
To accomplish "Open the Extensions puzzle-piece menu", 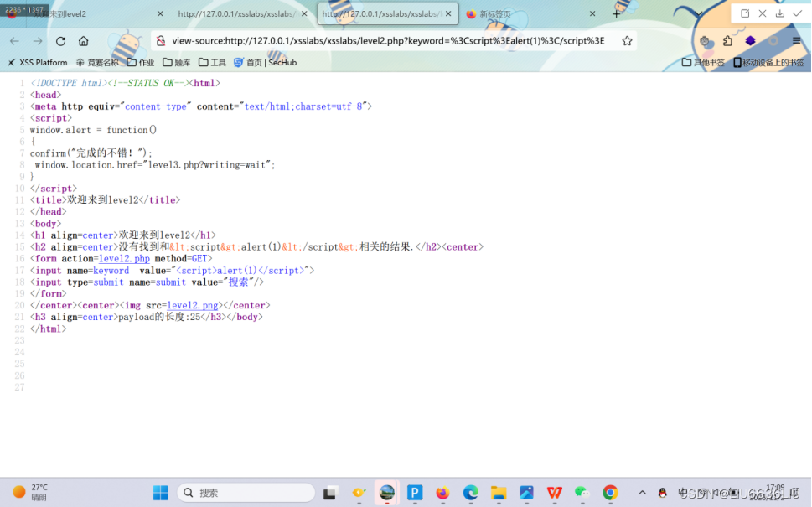I will 727,41.
